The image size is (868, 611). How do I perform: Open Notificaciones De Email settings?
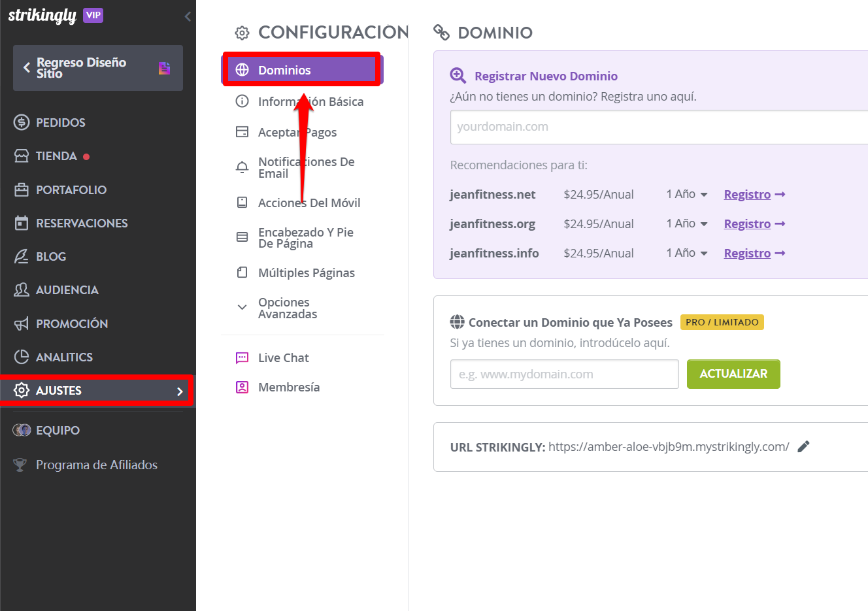coord(306,167)
